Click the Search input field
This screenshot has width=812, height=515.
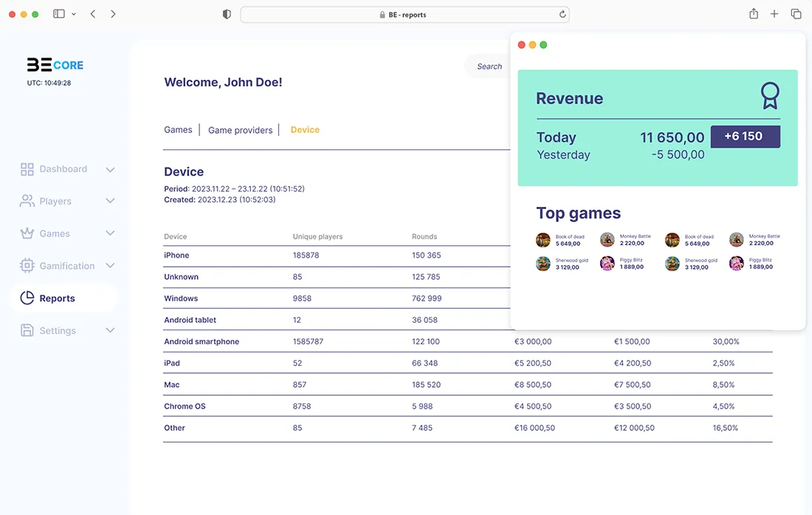coord(488,66)
